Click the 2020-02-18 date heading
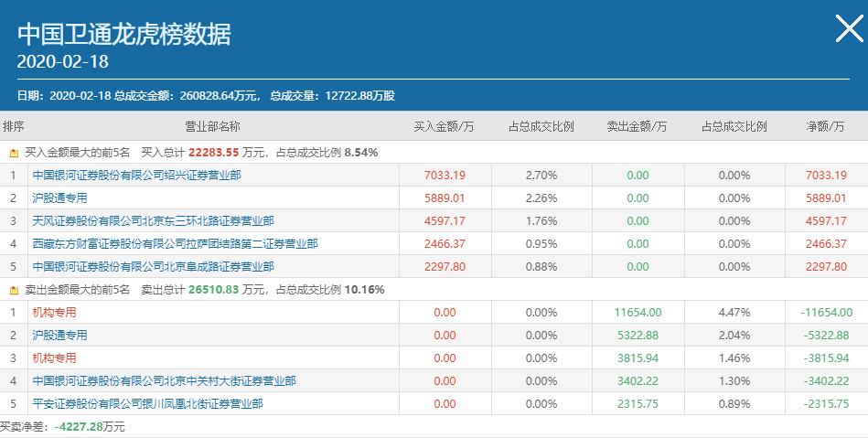This screenshot has width=868, height=438. [x=63, y=62]
